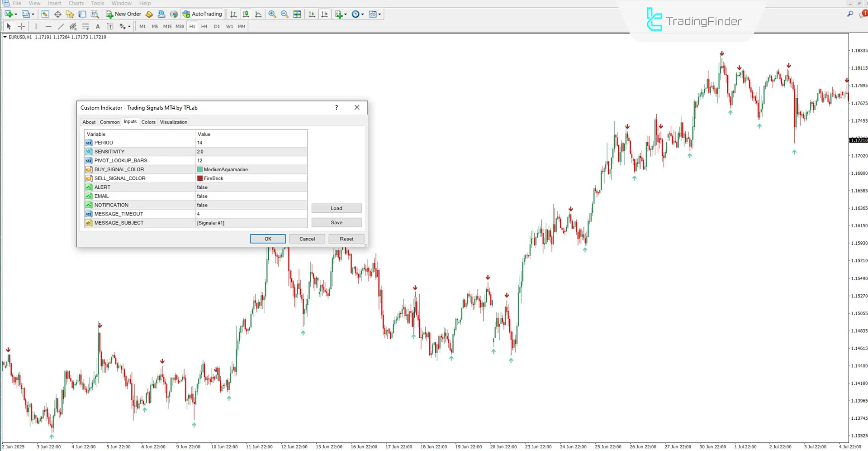The image size is (868, 451).
Task: Click the Tile Windows toolbar icon
Action: [x=297, y=14]
